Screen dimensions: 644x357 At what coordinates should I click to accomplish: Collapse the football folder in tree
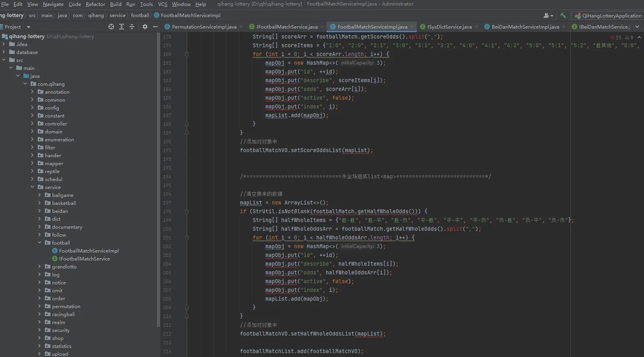[39, 243]
